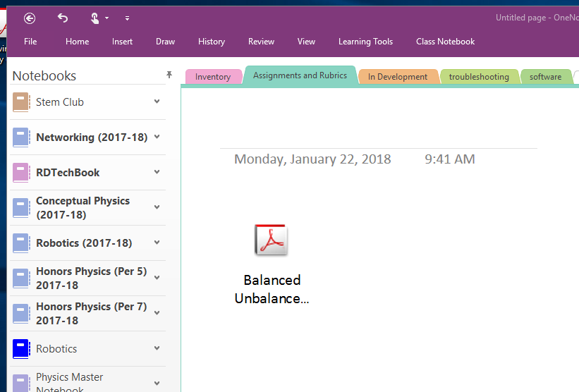Screen dimensions: 579x392
Task: Open the History ribbon tab
Action: (211, 42)
